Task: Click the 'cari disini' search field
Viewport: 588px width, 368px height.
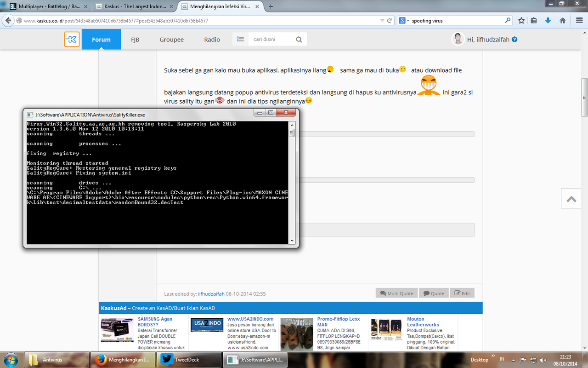Action: [271, 40]
